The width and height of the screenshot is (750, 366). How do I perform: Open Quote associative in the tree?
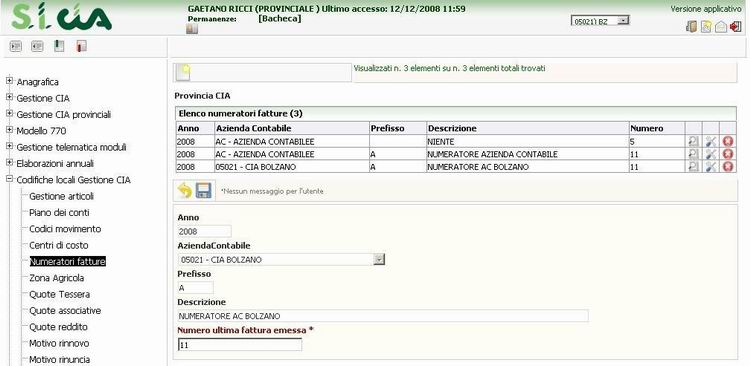(65, 311)
